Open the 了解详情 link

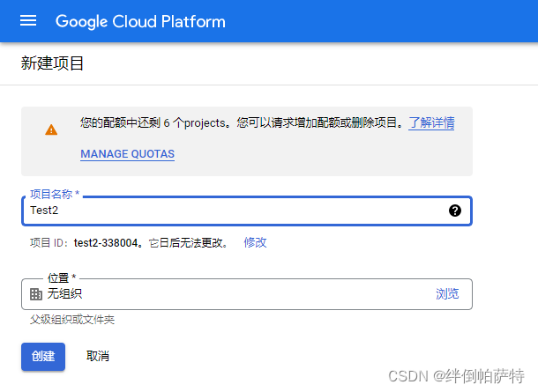pyautogui.click(x=431, y=122)
